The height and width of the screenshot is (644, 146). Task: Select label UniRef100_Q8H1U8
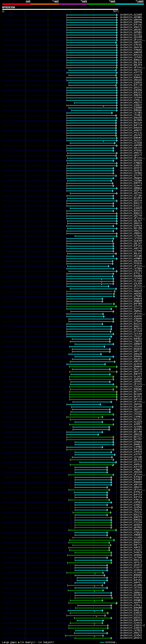pyautogui.click(x=131, y=354)
